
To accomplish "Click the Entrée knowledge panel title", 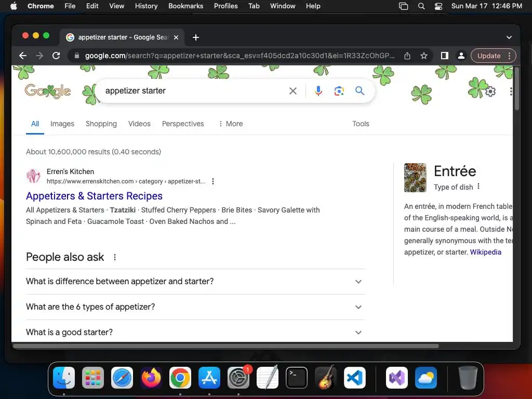I will tap(455, 171).
